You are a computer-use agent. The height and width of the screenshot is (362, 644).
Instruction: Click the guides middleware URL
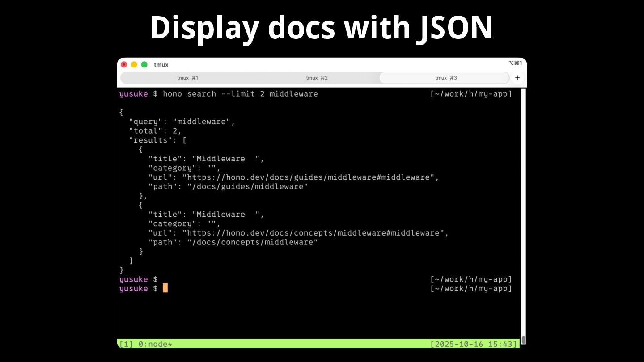[308, 177]
